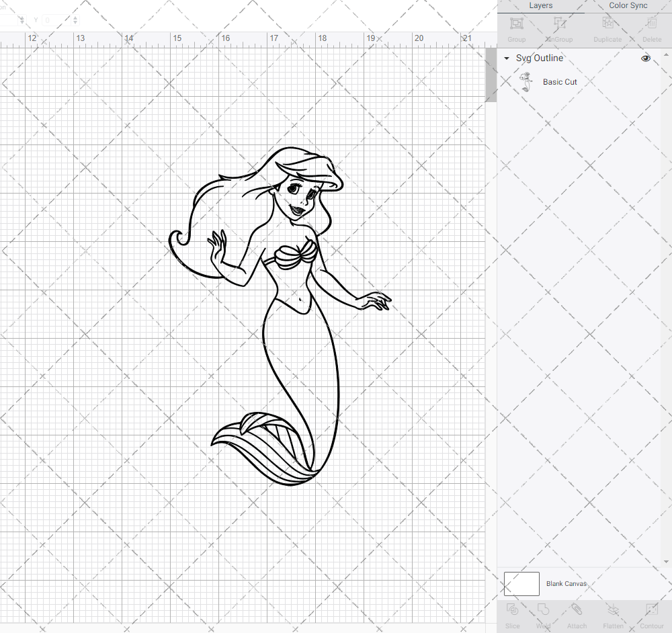This screenshot has width=672, height=633.
Task: Click the Blank Canvas label
Action: click(x=566, y=583)
